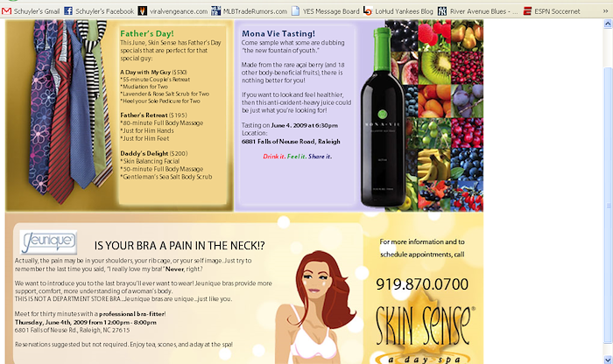The height and width of the screenshot is (364, 613).
Task: Click "*Heel your Sole Pedicure for Two" line
Action: point(160,101)
